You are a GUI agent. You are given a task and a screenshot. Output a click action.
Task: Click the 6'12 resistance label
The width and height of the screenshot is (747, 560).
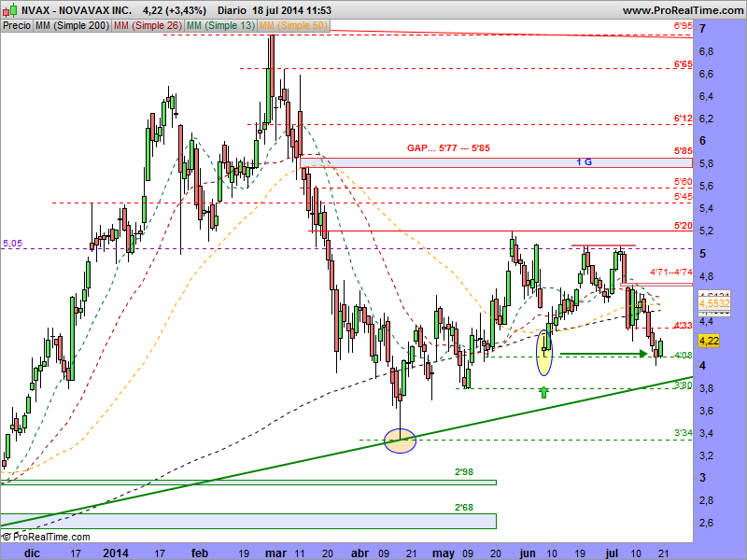click(x=684, y=119)
